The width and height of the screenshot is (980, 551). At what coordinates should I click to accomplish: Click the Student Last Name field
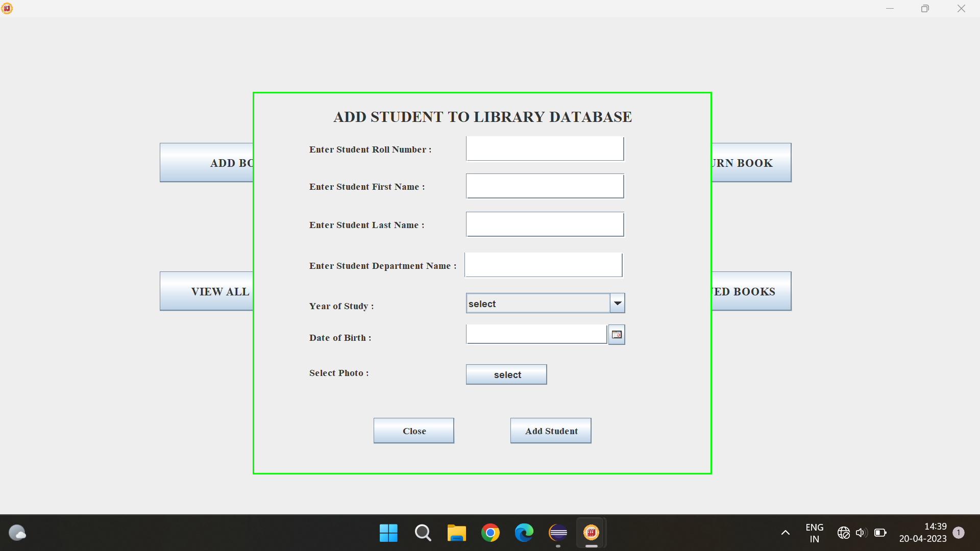[x=545, y=224]
